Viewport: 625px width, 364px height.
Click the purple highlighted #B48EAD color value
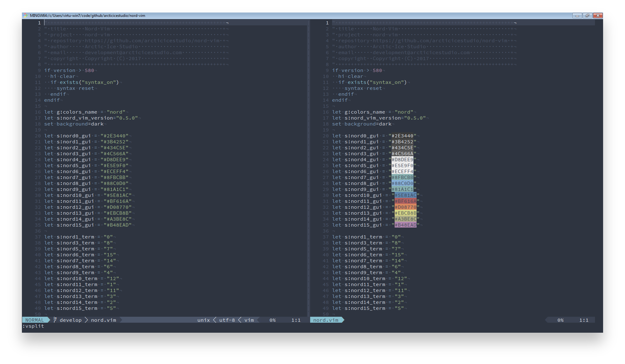click(406, 225)
